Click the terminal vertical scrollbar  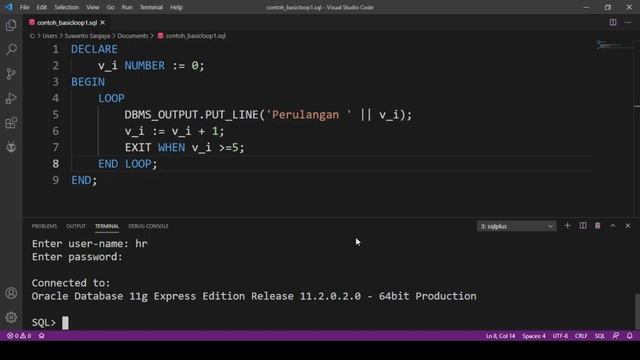pyautogui.click(x=637, y=311)
